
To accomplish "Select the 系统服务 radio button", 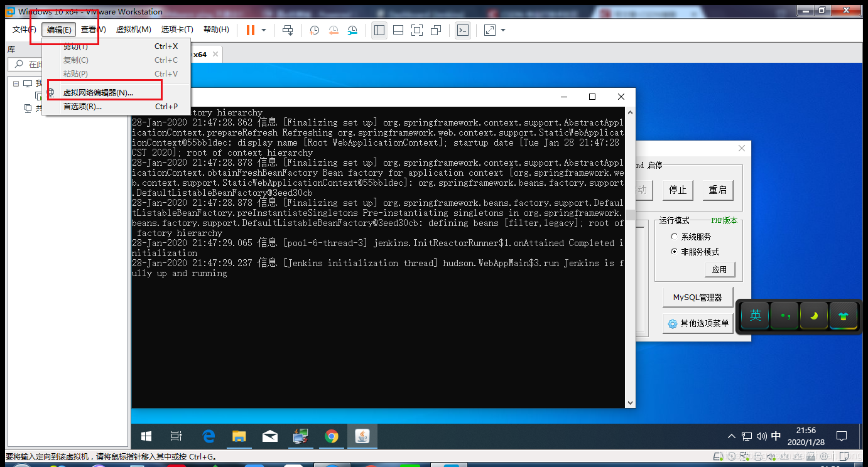I will [675, 237].
